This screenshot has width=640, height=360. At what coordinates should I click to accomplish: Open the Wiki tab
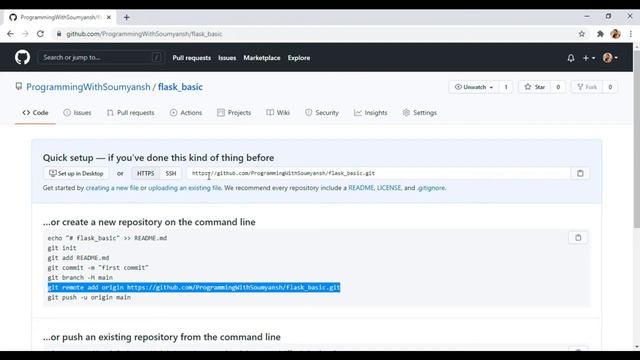(x=278, y=113)
